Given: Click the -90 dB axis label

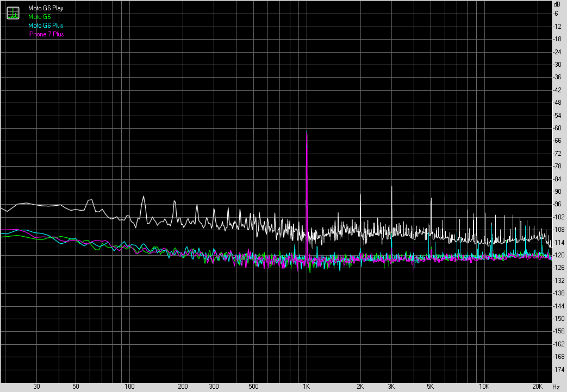Looking at the screenshot, I should tap(557, 192).
